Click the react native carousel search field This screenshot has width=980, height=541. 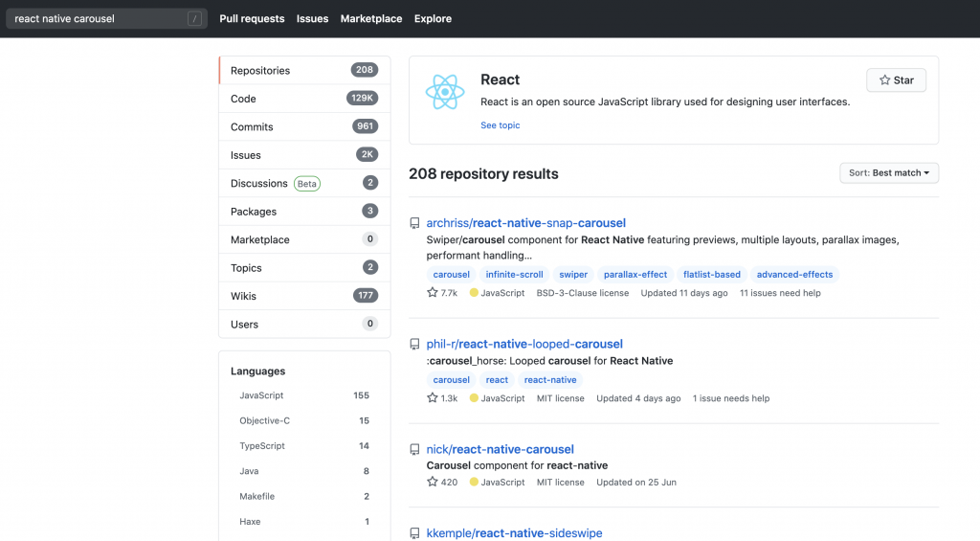point(106,19)
